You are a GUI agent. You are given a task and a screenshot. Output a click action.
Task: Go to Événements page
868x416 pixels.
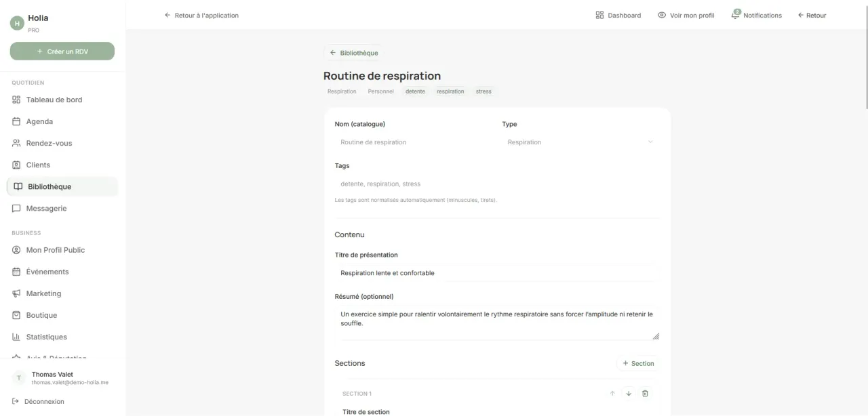(62, 272)
